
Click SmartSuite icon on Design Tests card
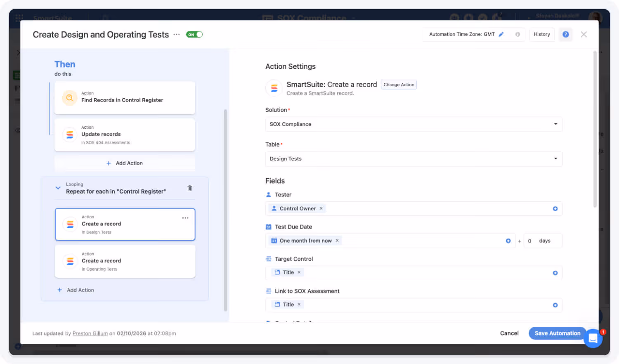70,224
